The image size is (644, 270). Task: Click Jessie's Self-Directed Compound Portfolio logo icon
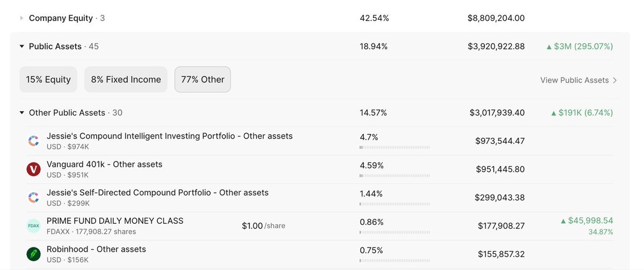pyautogui.click(x=34, y=198)
